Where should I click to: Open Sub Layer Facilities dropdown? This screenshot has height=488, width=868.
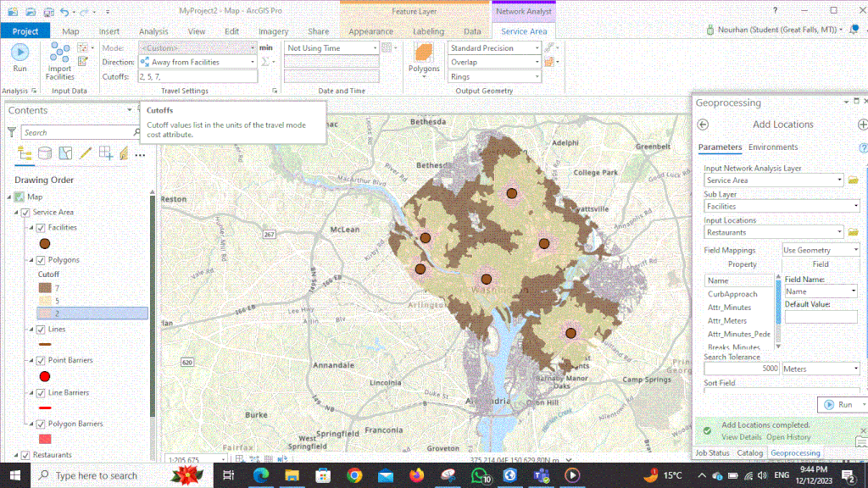pos(782,207)
